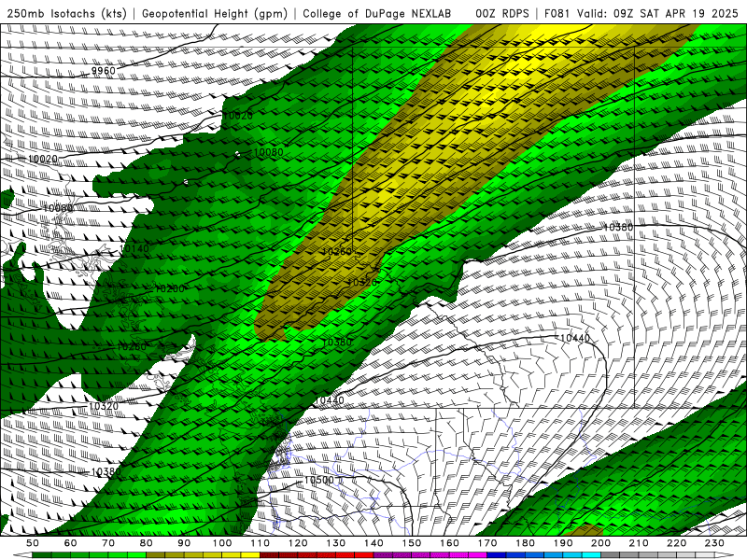Click the 190 value on the color scale
The width and height of the screenshot is (747, 560).
563,543
